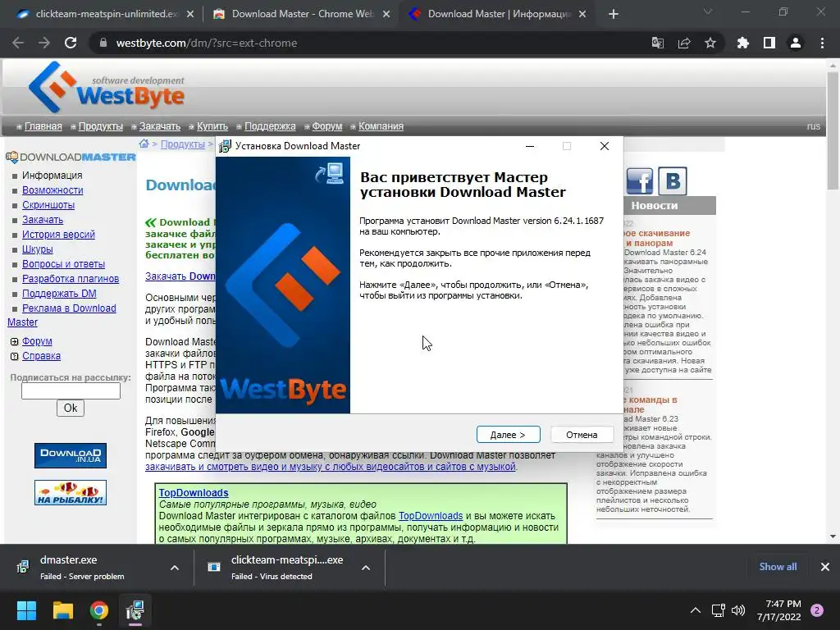Open the Закачать menu link in navigation bar
840x630 pixels.
(160, 126)
